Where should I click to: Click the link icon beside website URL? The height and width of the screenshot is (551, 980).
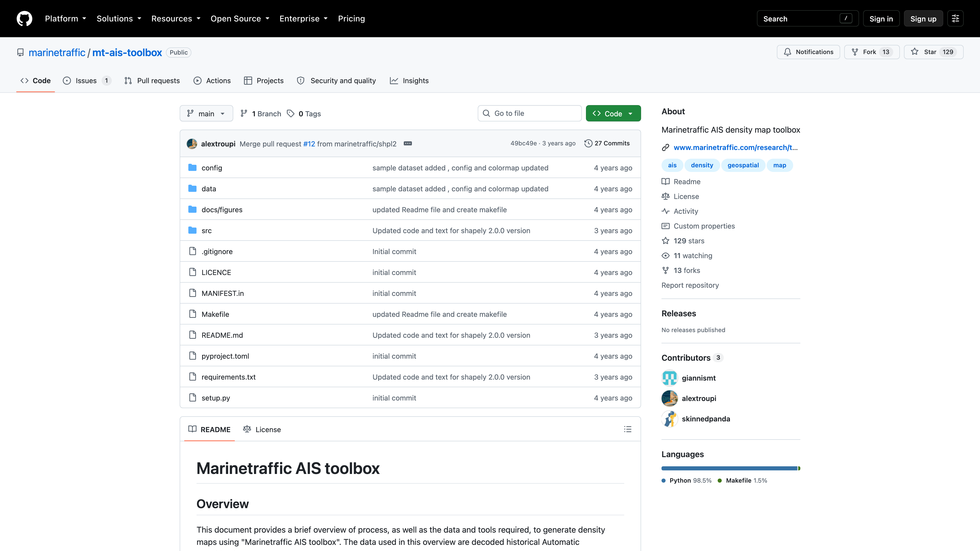pos(665,147)
